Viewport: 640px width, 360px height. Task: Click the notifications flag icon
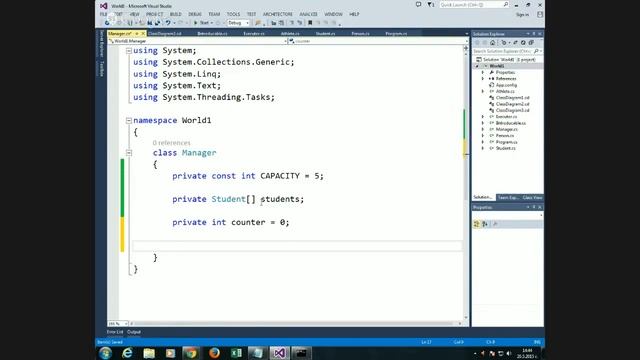coord(431,5)
